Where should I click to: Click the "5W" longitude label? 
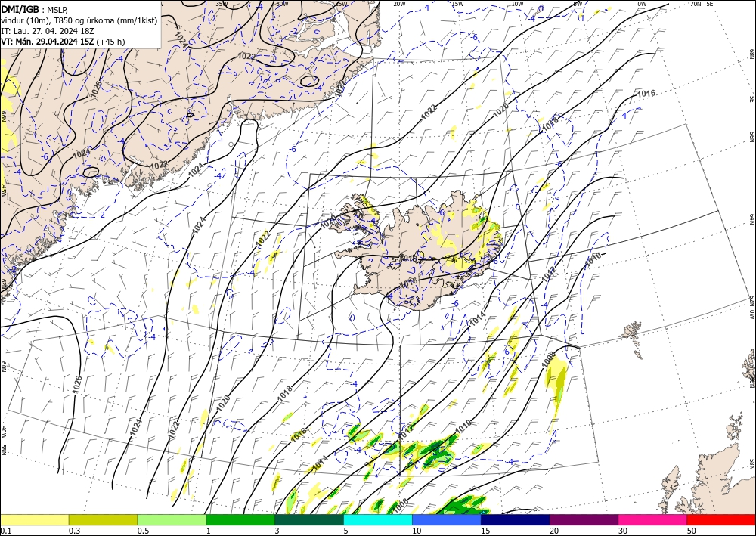pos(578,4)
